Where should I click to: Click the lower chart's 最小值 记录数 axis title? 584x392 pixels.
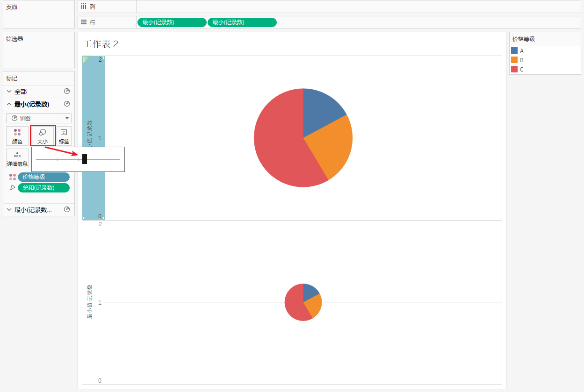click(90, 301)
